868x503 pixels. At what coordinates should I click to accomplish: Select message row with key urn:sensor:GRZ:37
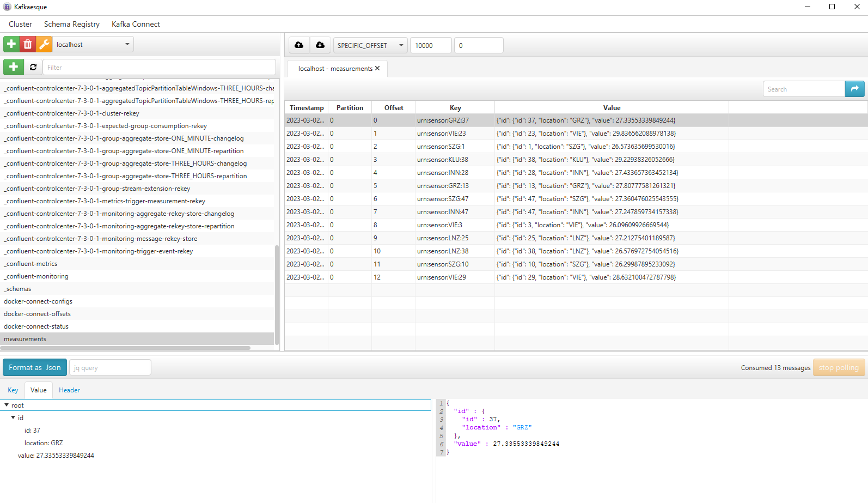tap(576, 120)
